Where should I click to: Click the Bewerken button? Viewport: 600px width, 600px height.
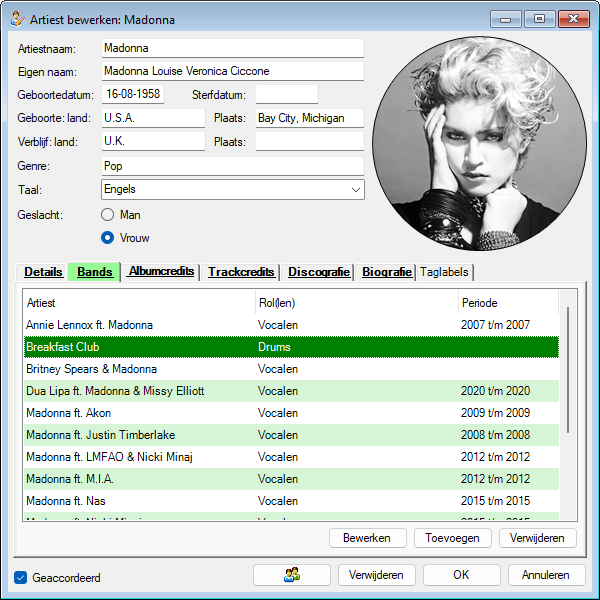367,538
